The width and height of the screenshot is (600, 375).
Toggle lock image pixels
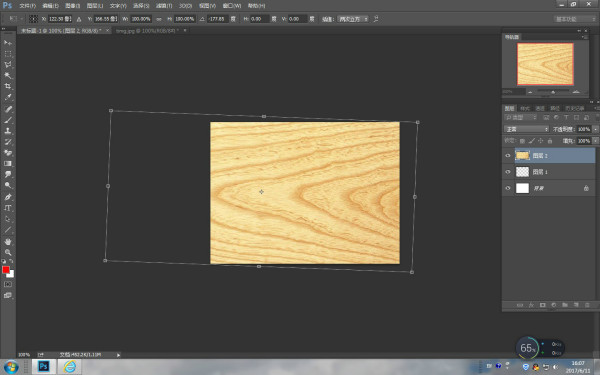pyautogui.click(x=532, y=141)
